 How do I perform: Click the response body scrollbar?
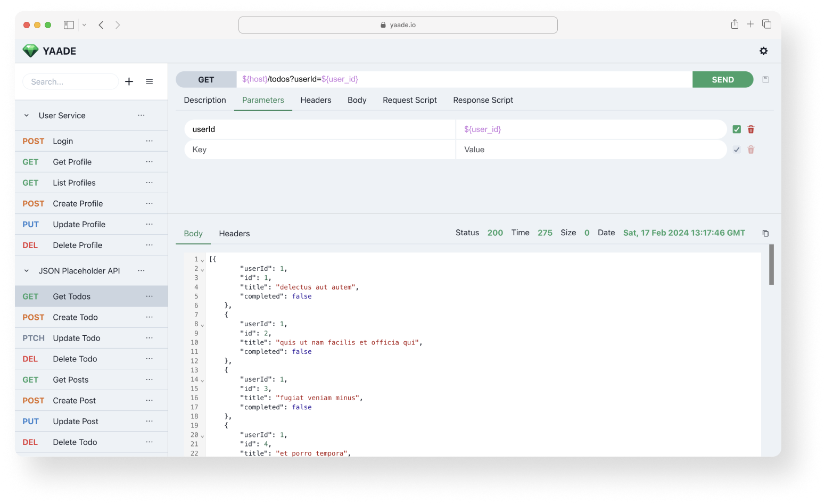tap(771, 265)
